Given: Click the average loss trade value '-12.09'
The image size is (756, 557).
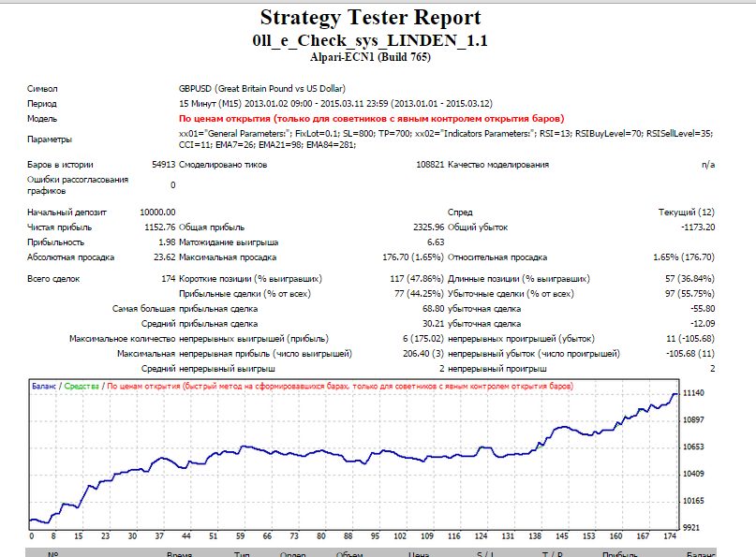Looking at the screenshot, I should click(703, 323).
